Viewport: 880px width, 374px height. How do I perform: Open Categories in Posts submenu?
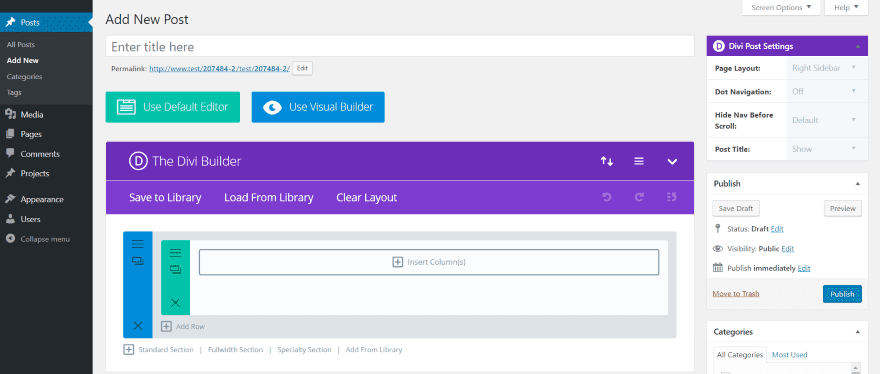coord(24,76)
